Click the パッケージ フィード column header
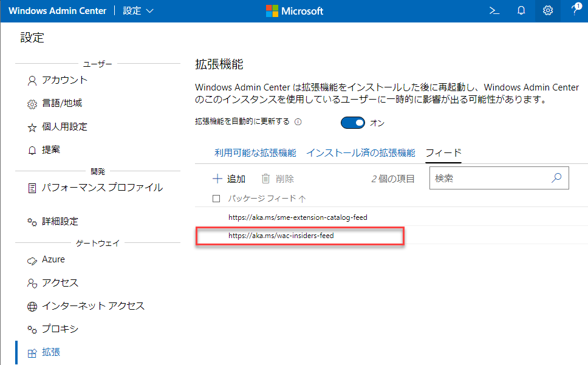This screenshot has height=365, width=588. pyautogui.click(x=262, y=199)
